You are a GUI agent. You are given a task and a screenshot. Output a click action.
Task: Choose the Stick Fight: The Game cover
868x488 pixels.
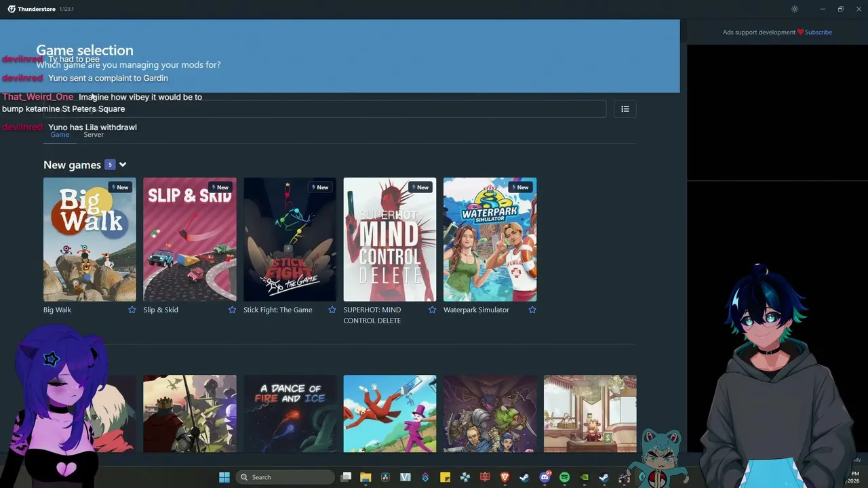pyautogui.click(x=290, y=239)
